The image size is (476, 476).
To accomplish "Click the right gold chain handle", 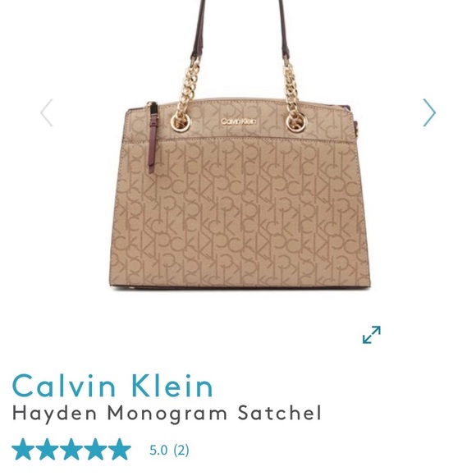I will point(293,94).
